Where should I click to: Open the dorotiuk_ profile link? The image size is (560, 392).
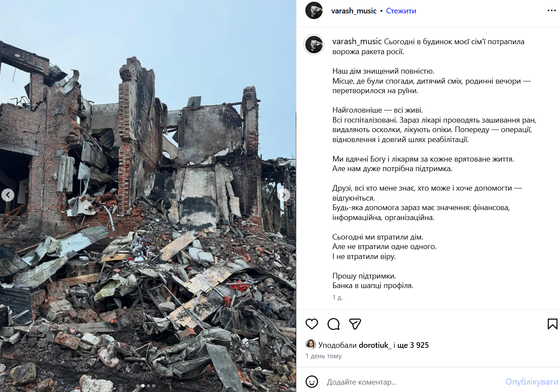tap(375, 345)
